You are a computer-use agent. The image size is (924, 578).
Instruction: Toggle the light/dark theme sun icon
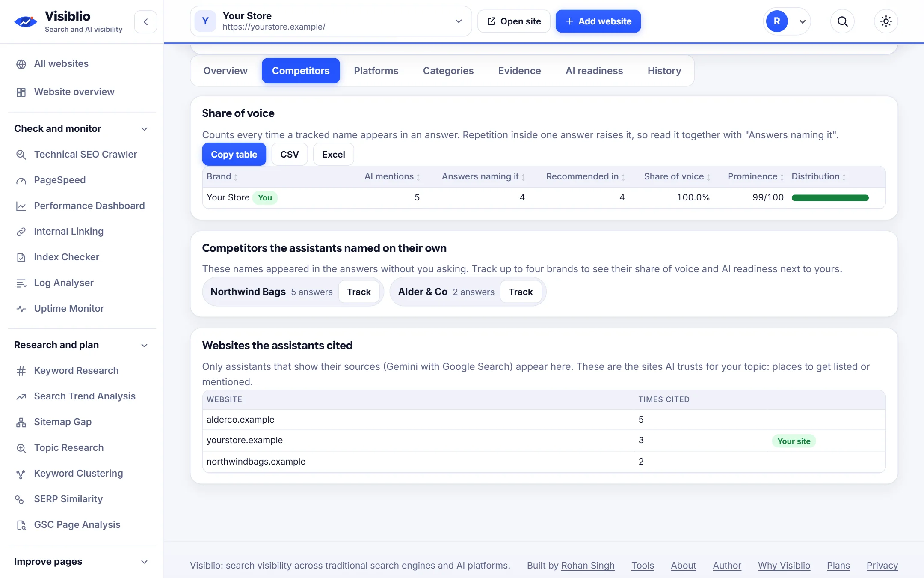point(886,21)
